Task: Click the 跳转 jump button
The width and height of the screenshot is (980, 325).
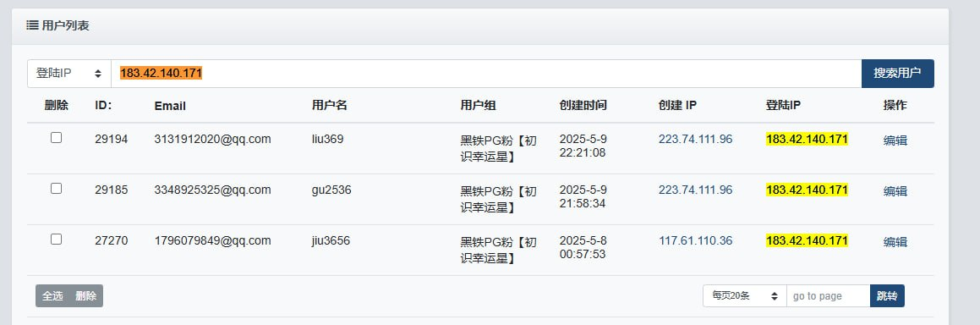Action: coord(887,295)
